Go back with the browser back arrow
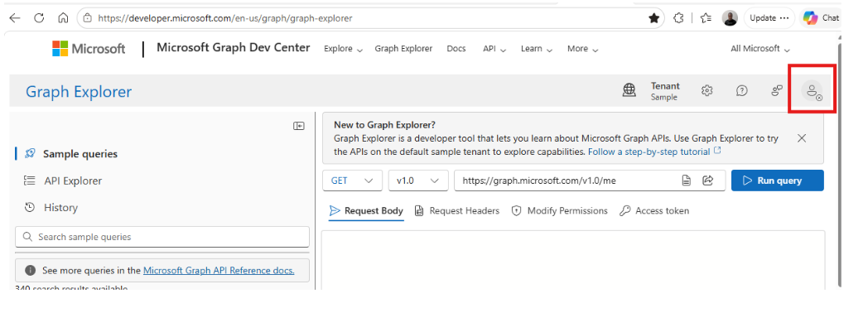 (14, 17)
